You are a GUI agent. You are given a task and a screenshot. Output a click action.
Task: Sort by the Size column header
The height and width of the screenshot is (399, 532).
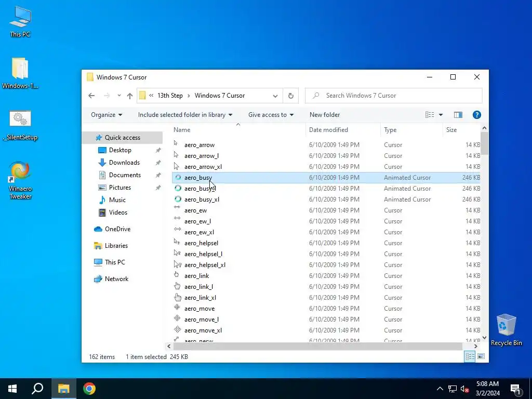(461, 129)
